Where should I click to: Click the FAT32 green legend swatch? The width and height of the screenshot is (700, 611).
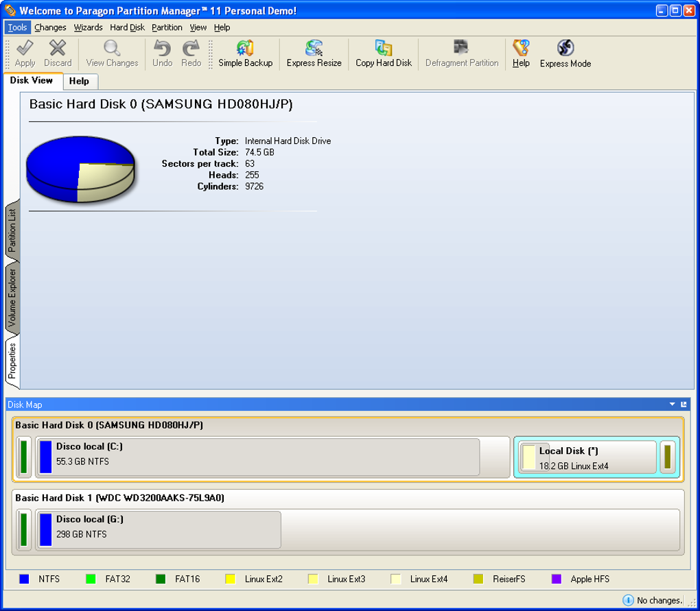[91, 579]
